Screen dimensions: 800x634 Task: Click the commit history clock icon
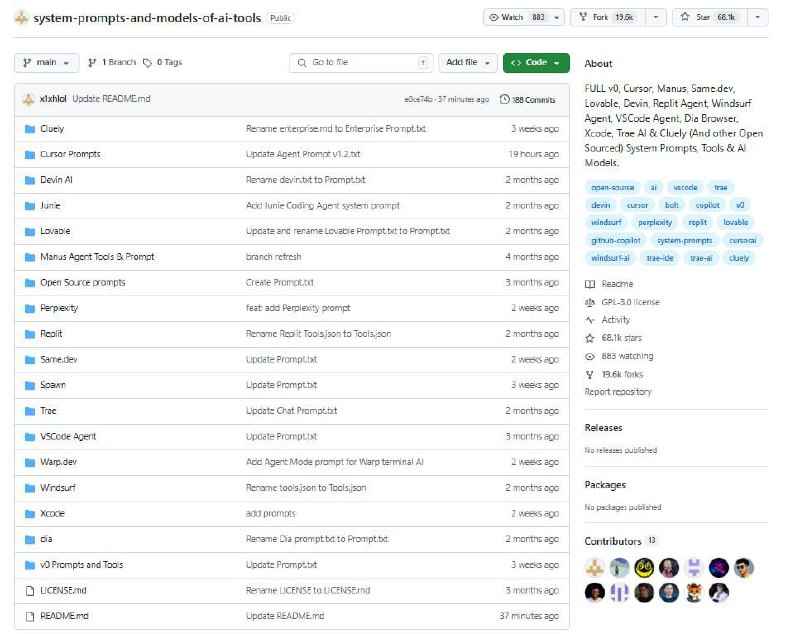tap(505, 99)
